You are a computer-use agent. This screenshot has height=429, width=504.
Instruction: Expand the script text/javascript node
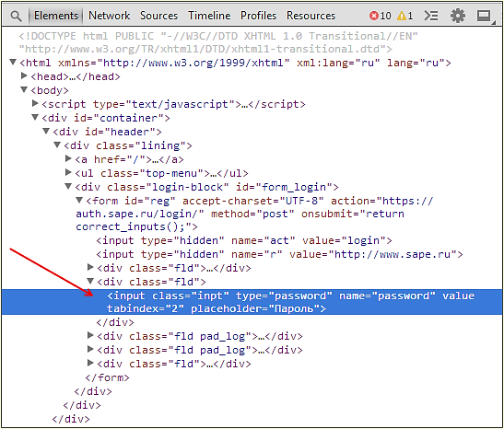(35, 103)
